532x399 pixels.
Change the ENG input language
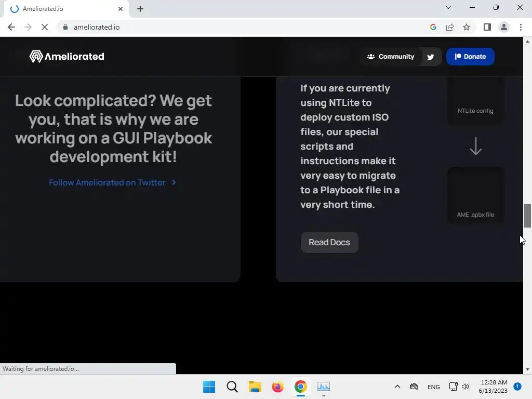tap(434, 387)
